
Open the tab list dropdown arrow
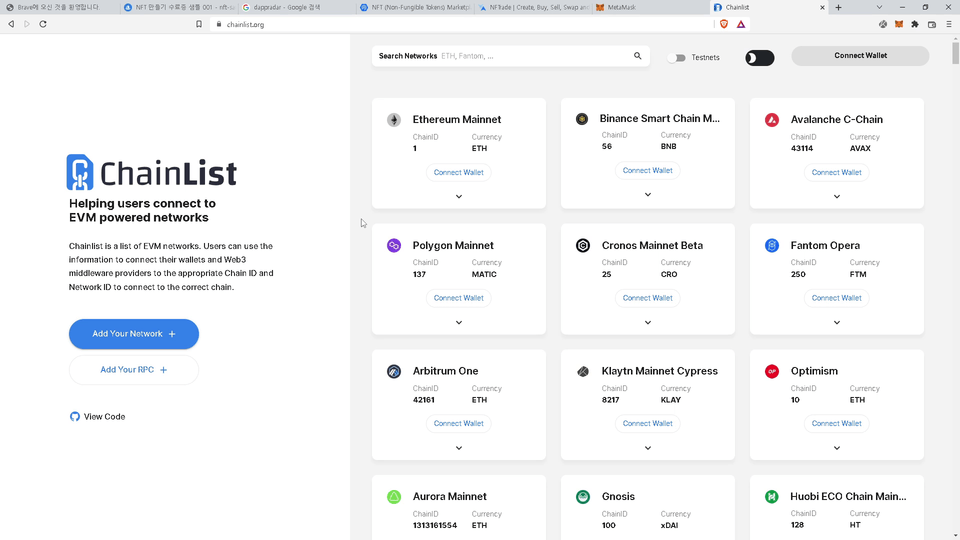pyautogui.click(x=879, y=7)
